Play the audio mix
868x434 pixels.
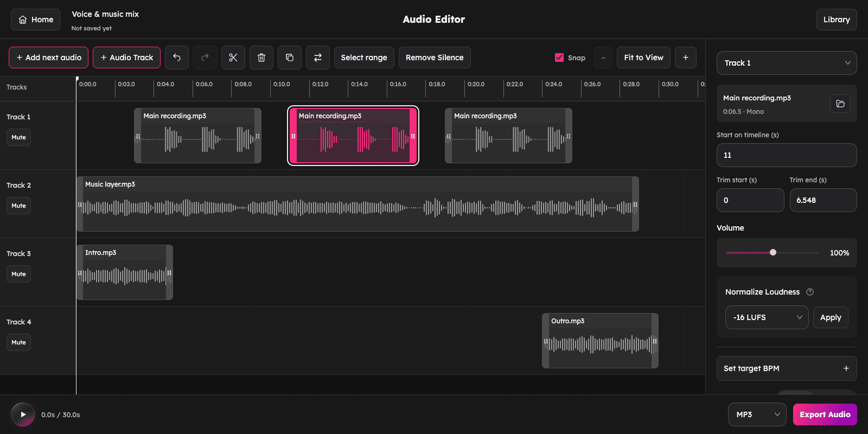tap(23, 414)
